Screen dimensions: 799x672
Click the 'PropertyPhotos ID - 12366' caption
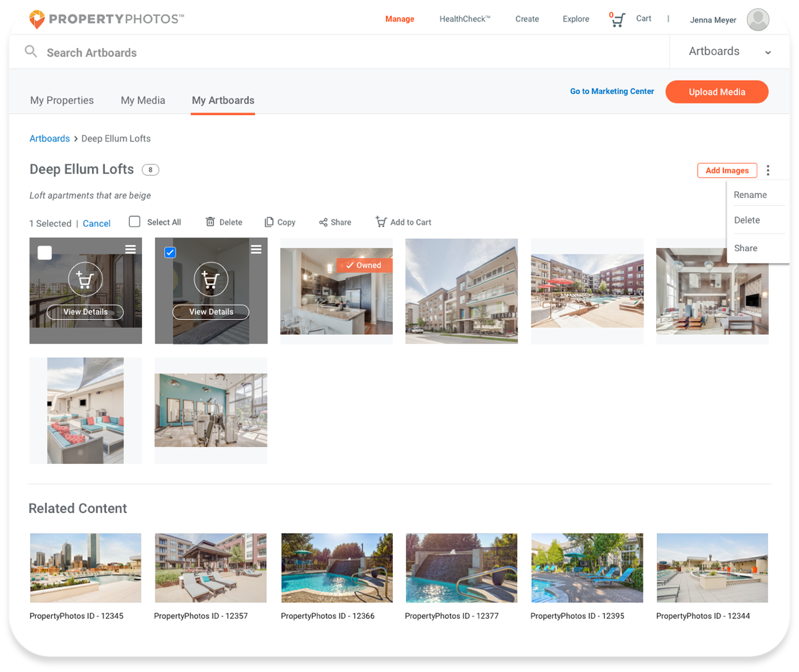pyautogui.click(x=328, y=616)
